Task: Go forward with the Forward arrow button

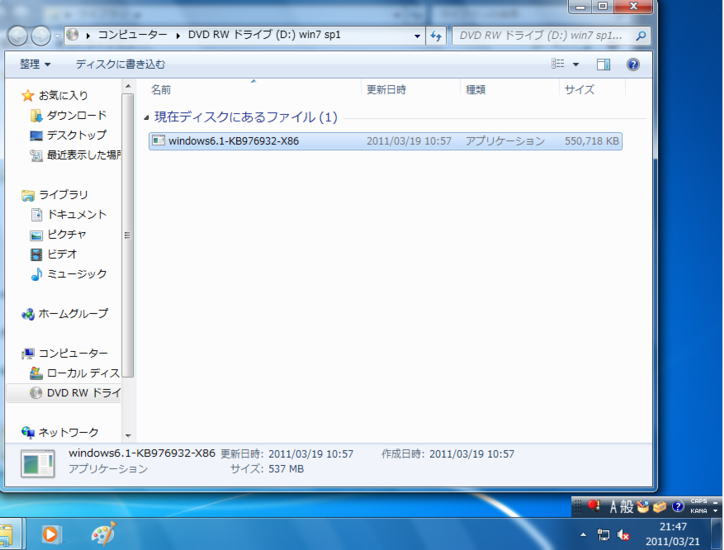Action: (41, 36)
